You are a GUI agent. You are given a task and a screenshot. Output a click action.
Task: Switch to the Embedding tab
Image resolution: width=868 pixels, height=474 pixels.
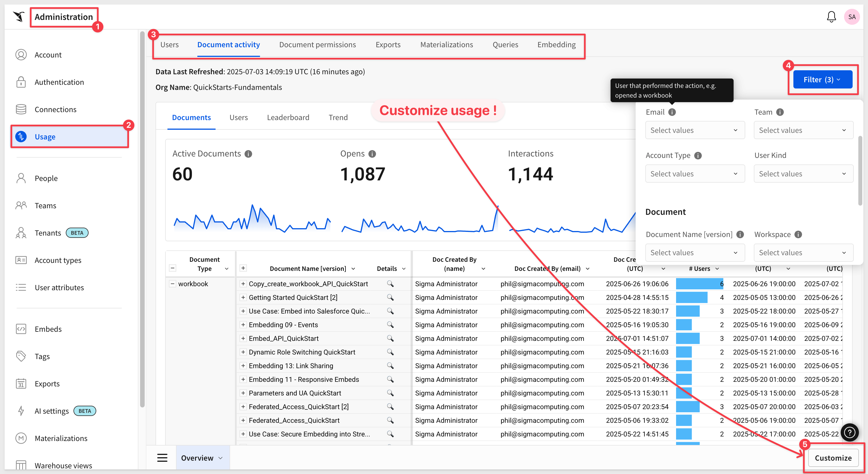coord(556,44)
